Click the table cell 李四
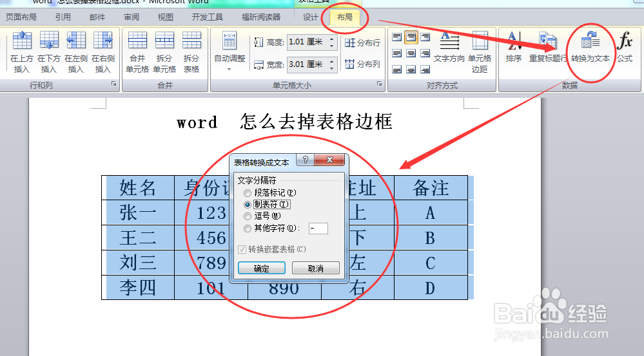The width and height of the screenshot is (644, 356). click(138, 288)
